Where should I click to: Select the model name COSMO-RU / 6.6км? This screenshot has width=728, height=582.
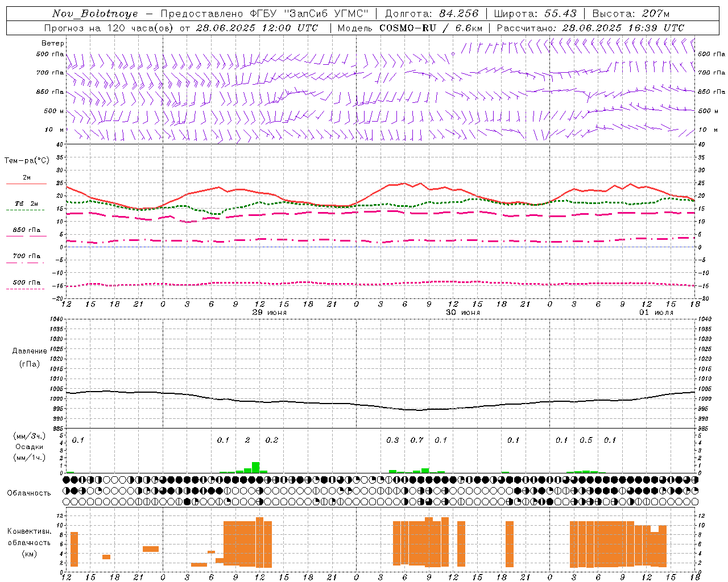pyautogui.click(x=431, y=28)
